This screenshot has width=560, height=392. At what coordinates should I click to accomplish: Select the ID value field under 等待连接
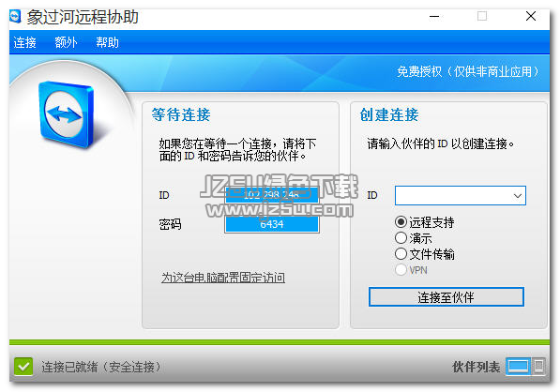(272, 195)
